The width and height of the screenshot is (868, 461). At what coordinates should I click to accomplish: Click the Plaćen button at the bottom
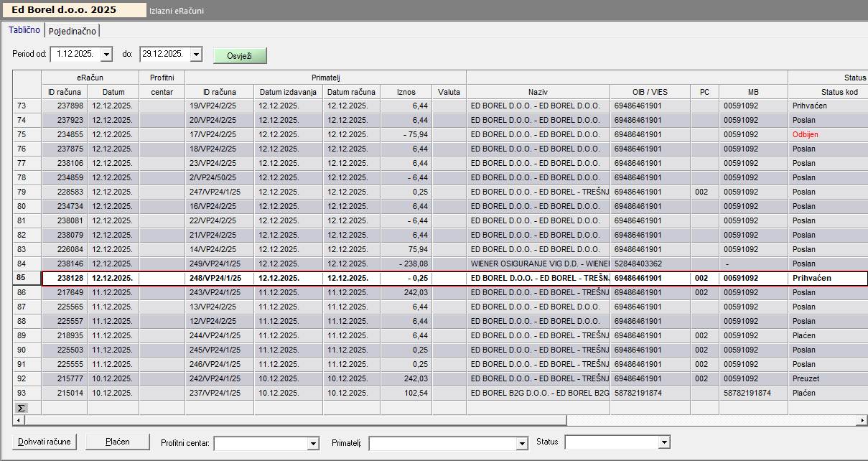point(118,442)
